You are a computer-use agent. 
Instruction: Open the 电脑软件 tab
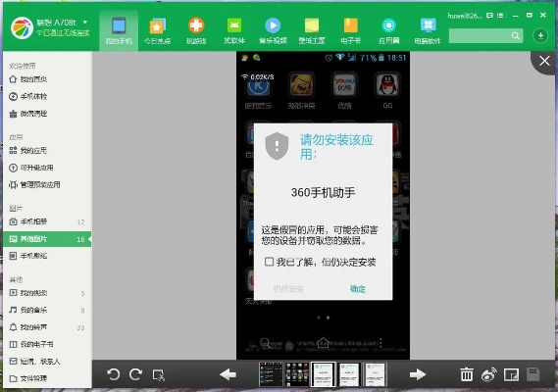428,31
